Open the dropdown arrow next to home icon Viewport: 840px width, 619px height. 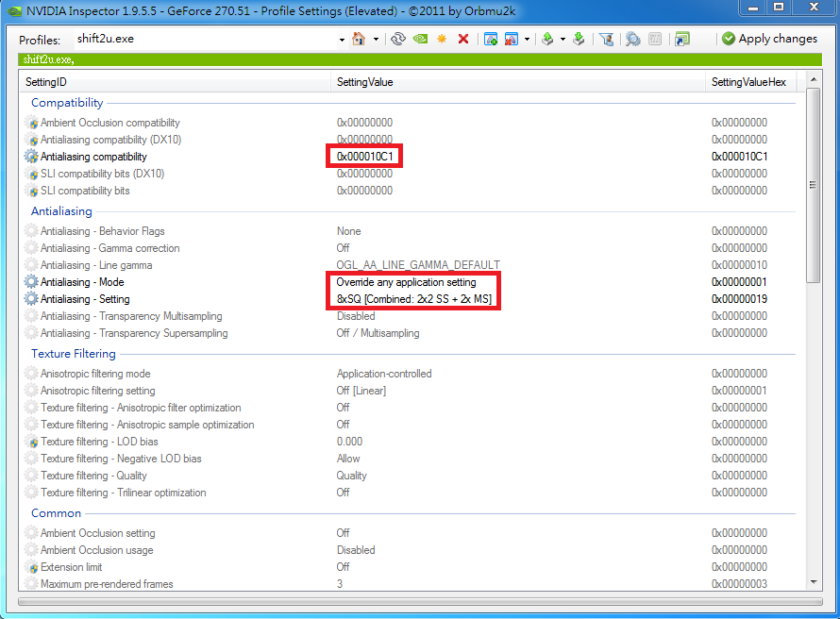pos(376,40)
